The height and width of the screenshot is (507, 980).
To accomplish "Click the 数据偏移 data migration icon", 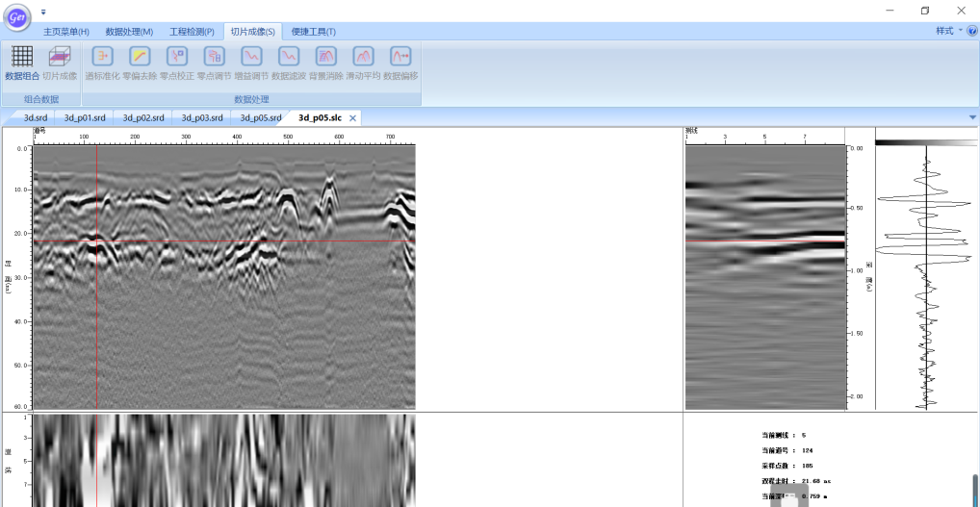I will coord(400,57).
